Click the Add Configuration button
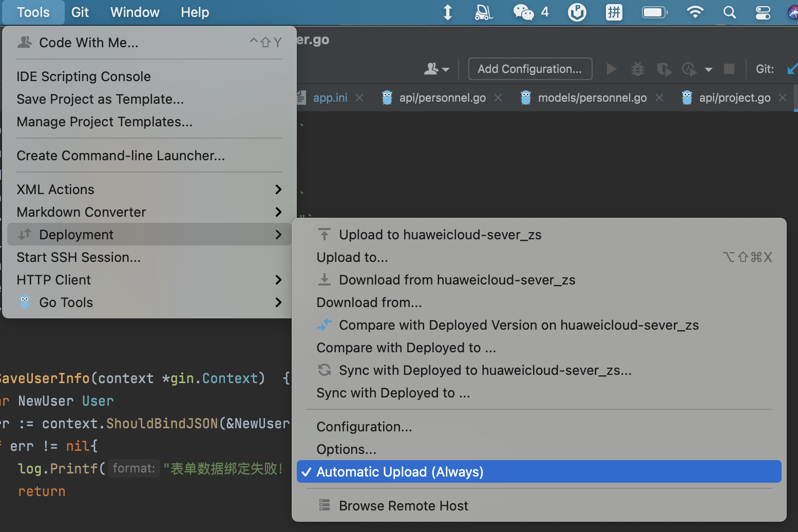Screen dimensions: 798x532 pos(530,69)
